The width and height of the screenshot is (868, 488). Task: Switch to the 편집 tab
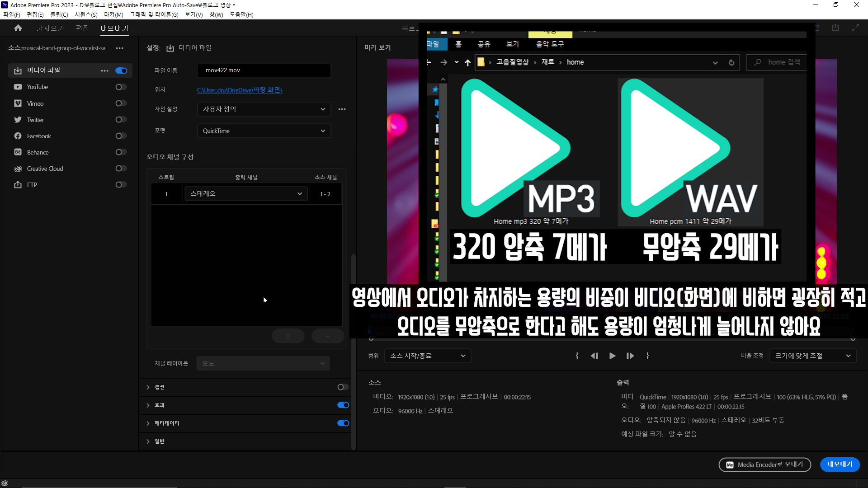point(82,28)
